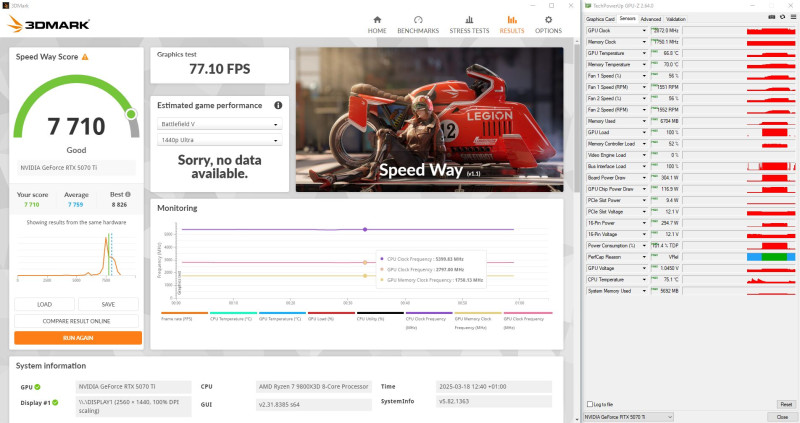
Task: Click the orange RUN AGAIN button
Action: coord(78,338)
